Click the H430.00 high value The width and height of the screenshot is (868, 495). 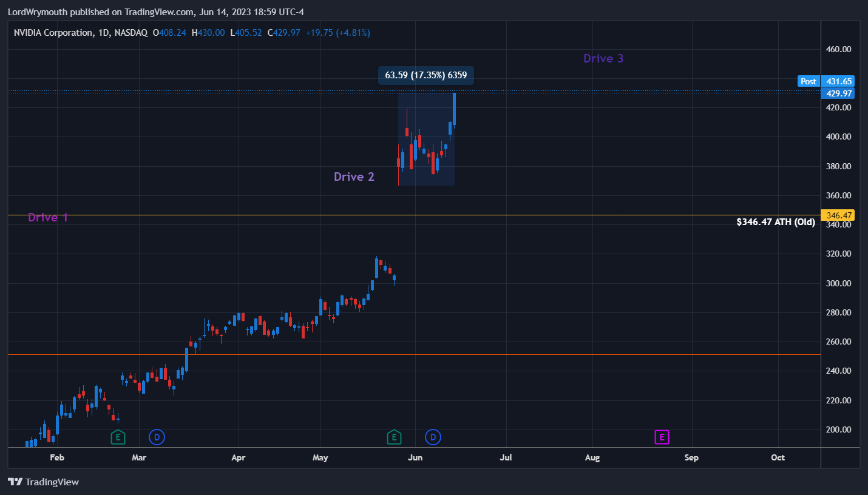(208, 33)
